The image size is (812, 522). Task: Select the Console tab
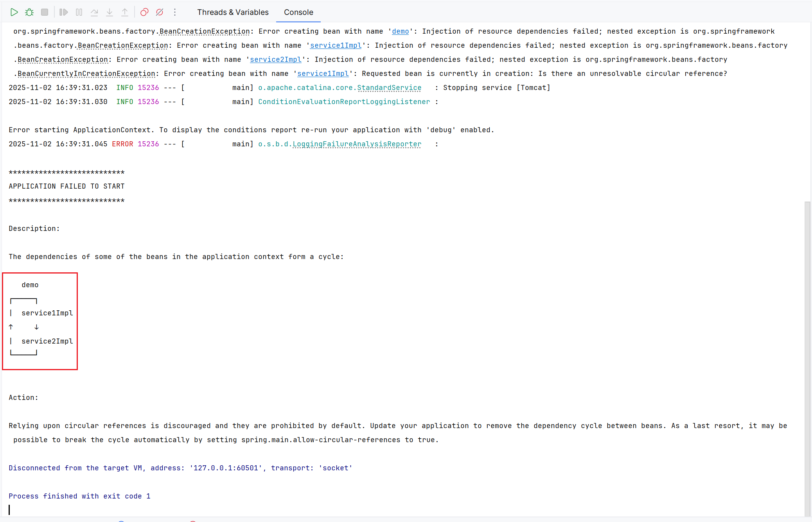298,12
